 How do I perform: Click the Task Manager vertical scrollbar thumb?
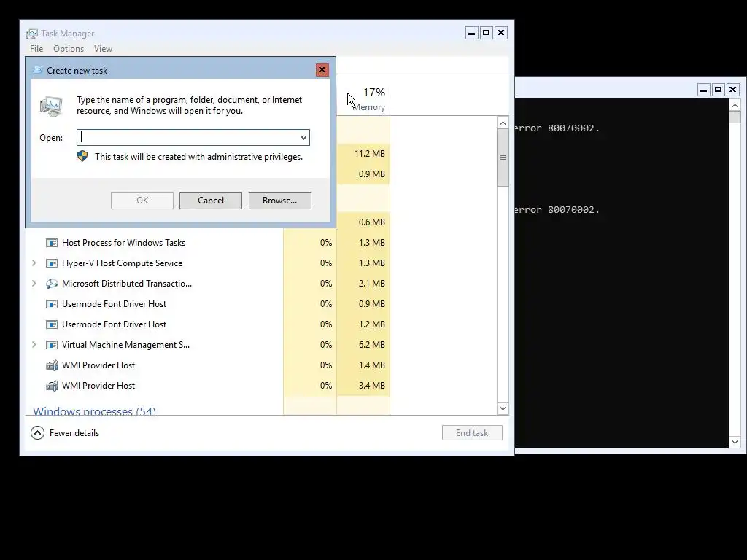tap(503, 157)
